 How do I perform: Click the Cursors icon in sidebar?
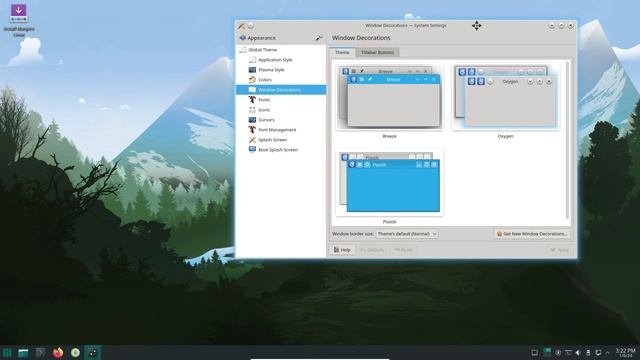click(252, 120)
